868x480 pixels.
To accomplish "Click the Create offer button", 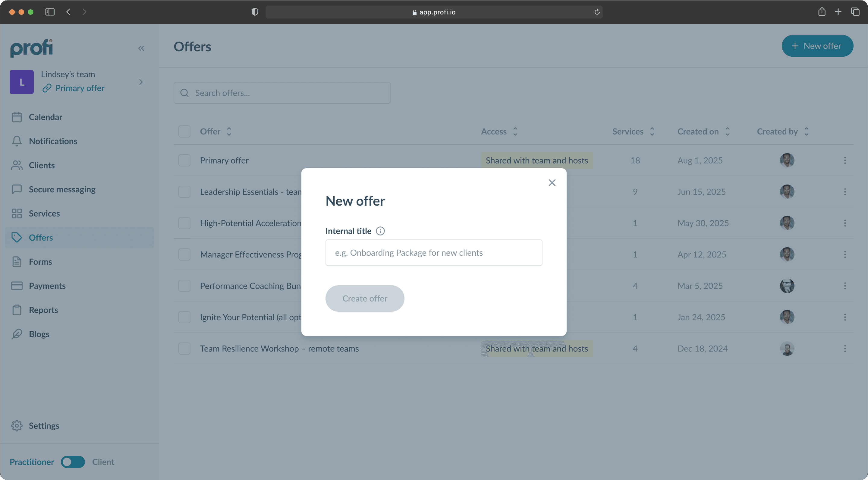I will tap(365, 298).
